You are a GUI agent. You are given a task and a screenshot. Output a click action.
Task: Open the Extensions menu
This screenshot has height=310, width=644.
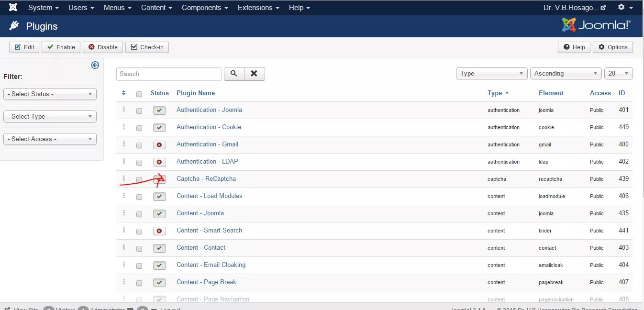(255, 7)
